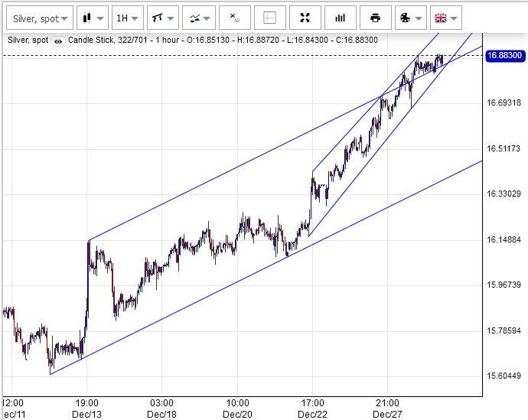The height and width of the screenshot is (420, 528).
Task: Click the fullscreen expand icon
Action: [x=305, y=18]
